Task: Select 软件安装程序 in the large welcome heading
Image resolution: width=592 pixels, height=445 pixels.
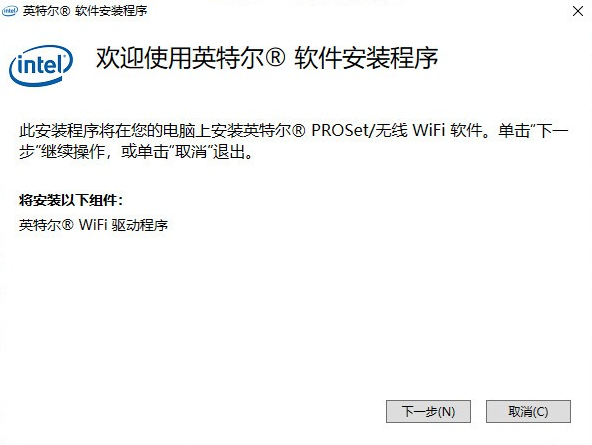Action: coord(366,59)
